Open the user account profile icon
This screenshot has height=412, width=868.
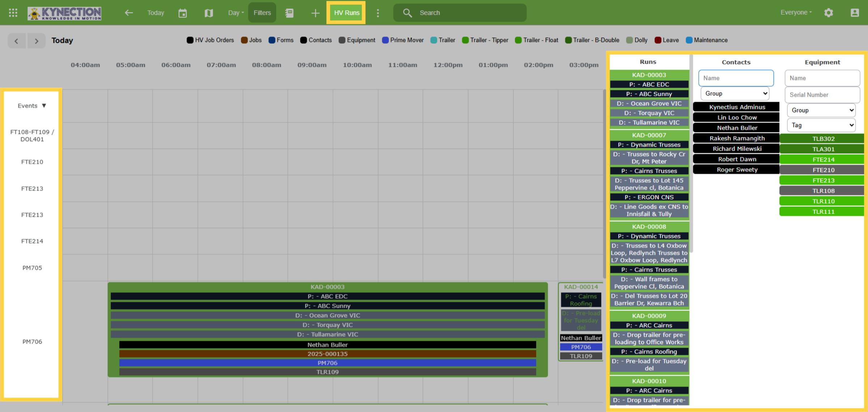pyautogui.click(x=855, y=13)
